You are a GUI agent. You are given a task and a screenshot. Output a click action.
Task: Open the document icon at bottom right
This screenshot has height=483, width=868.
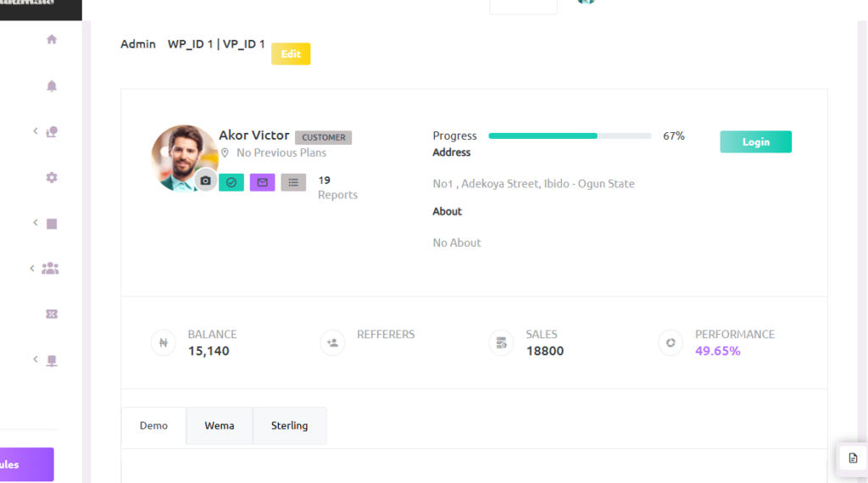point(853,458)
